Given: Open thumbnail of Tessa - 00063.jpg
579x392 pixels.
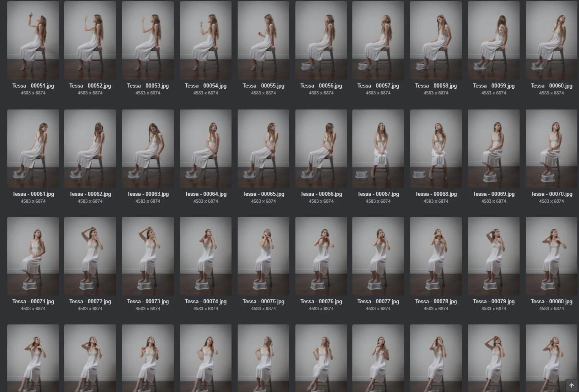Looking at the screenshot, I should pyautogui.click(x=148, y=149).
